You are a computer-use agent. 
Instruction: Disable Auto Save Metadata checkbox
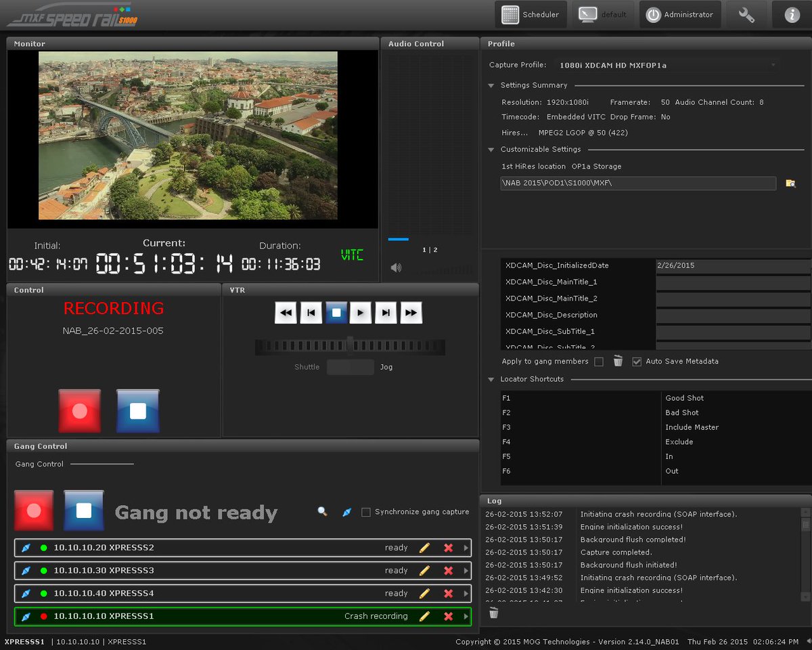point(637,362)
